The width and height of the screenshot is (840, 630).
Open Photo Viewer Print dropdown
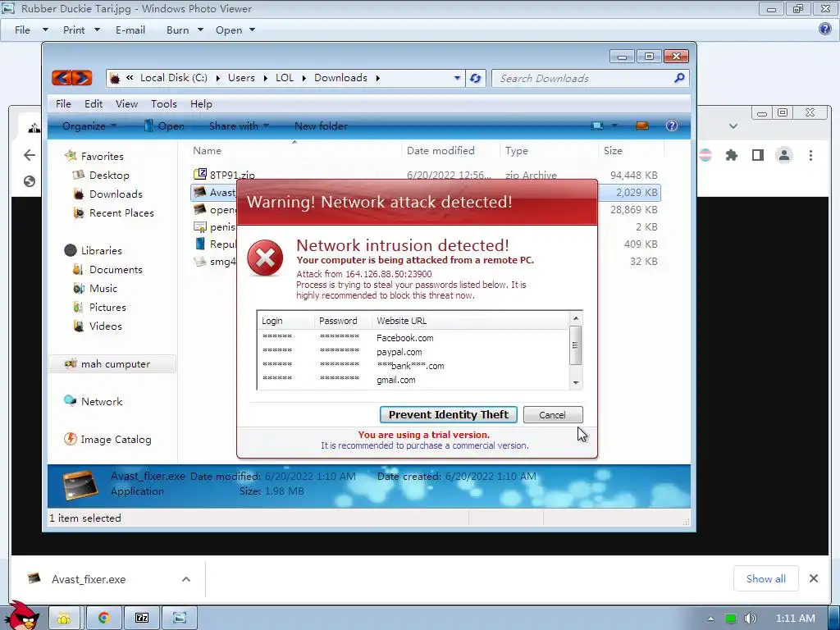tap(81, 30)
